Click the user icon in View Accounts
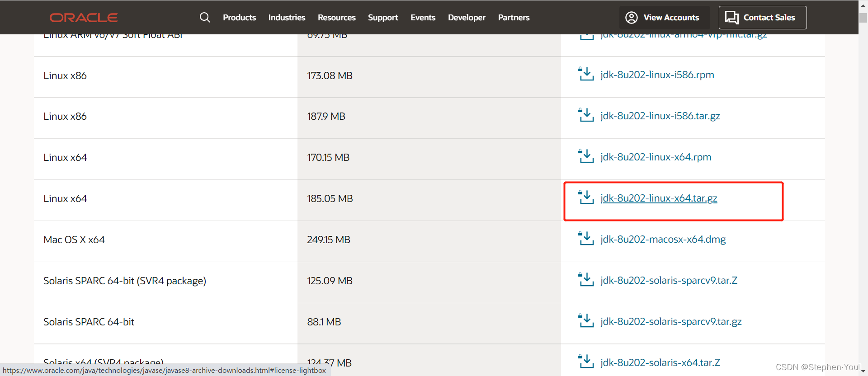This screenshot has width=868, height=376. tap(632, 18)
